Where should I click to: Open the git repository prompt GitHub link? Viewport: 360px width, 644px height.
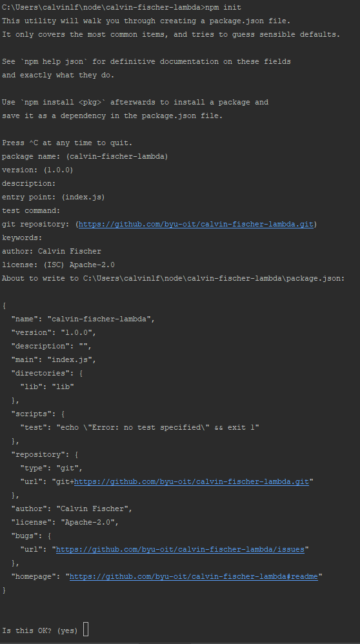(x=195, y=225)
